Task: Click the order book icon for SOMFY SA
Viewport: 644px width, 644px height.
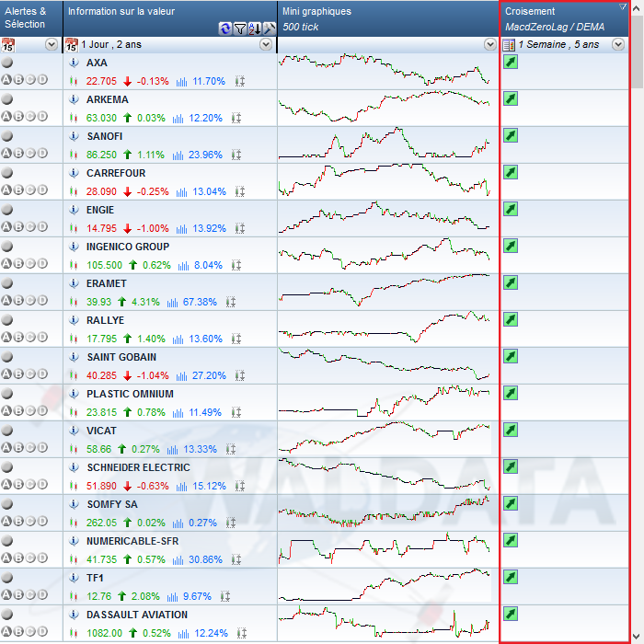Action: click(x=231, y=523)
